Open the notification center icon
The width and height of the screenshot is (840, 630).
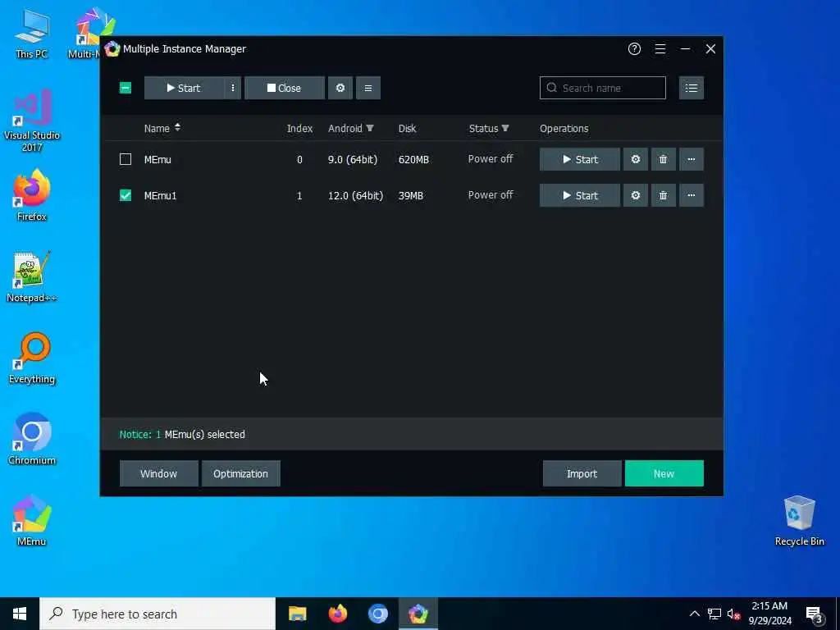tap(815, 614)
